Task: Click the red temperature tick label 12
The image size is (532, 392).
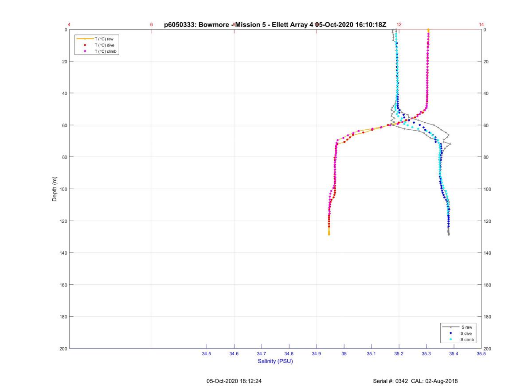Action: coord(399,25)
